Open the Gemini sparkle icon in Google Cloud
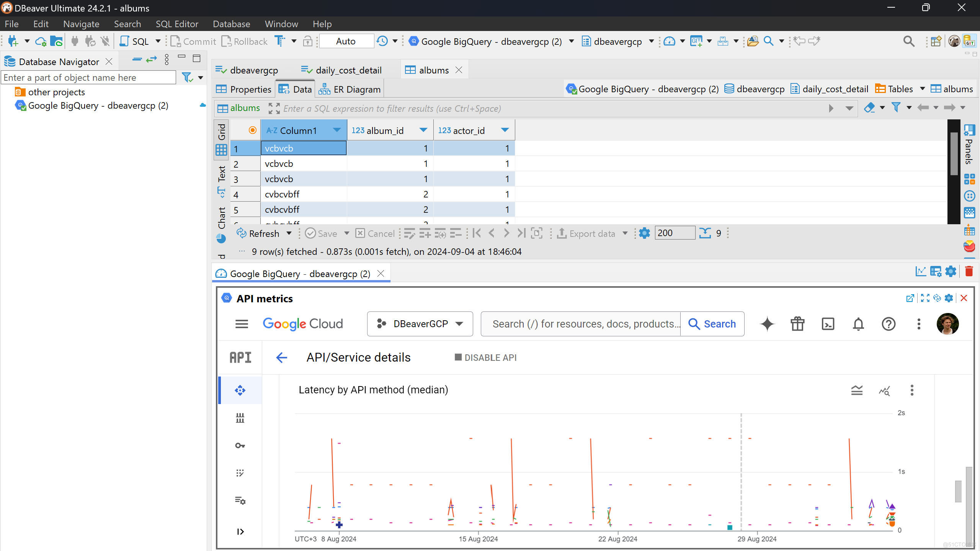This screenshot has width=980, height=551. (767, 324)
